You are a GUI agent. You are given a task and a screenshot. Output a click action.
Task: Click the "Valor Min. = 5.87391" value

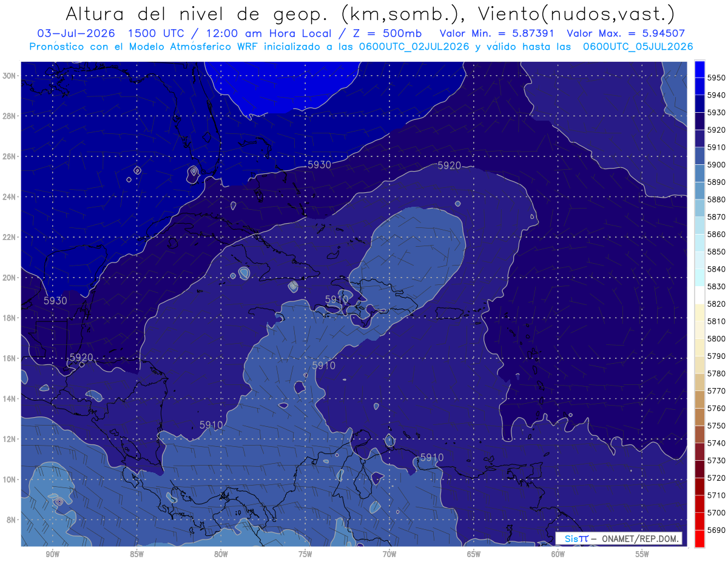497,33
